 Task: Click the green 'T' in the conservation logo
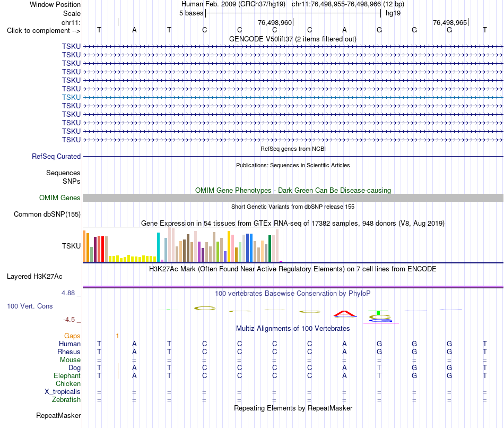pyautogui.click(x=378, y=312)
